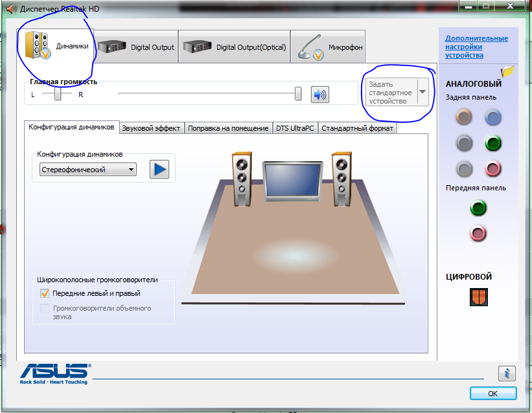Open the Стереофонический configuration dropdown
The image size is (532, 413).
pos(88,169)
